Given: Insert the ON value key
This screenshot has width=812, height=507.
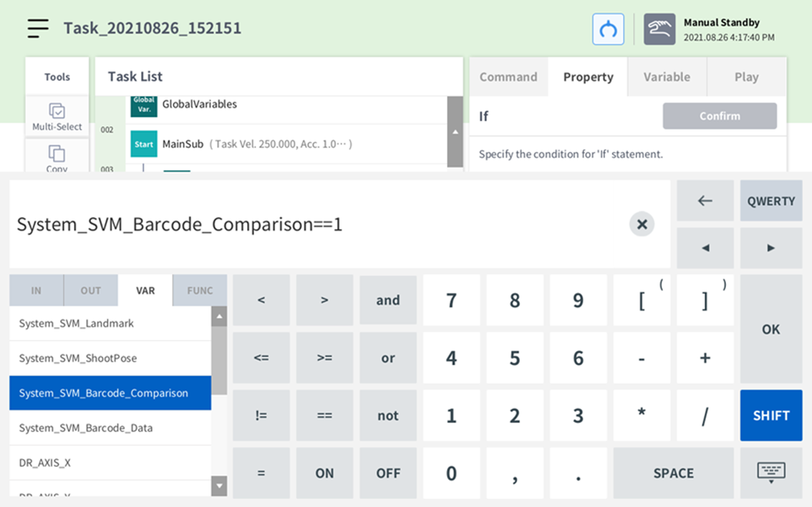Looking at the screenshot, I should pyautogui.click(x=324, y=473).
